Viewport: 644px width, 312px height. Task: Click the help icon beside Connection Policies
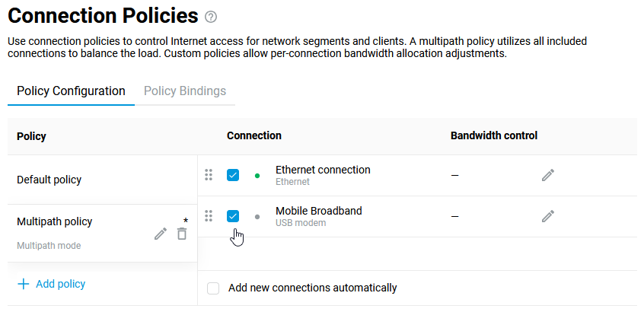click(x=211, y=17)
